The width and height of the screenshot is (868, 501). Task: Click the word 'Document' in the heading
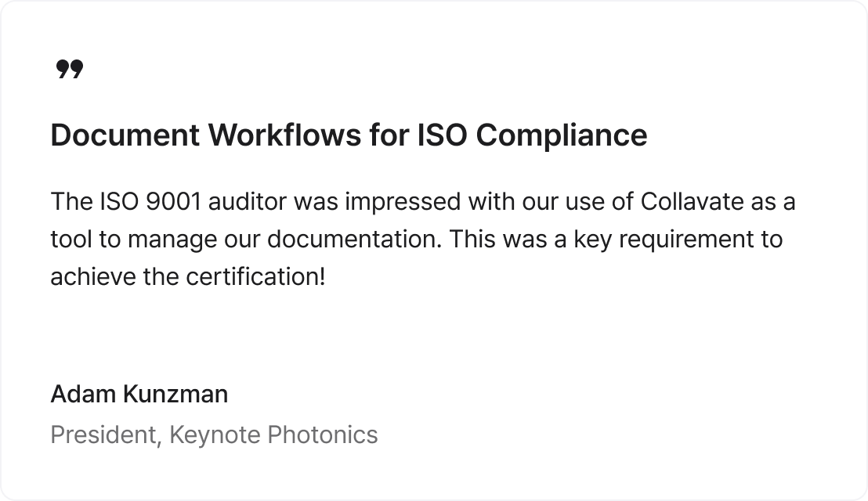(125, 135)
